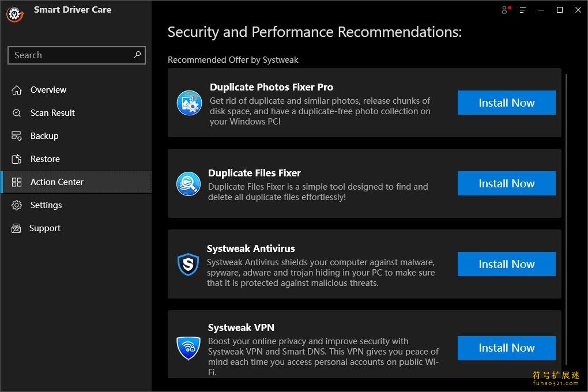This screenshot has width=588, height=392.
Task: Click the Duplicate Files Fixer icon
Action: click(x=189, y=184)
